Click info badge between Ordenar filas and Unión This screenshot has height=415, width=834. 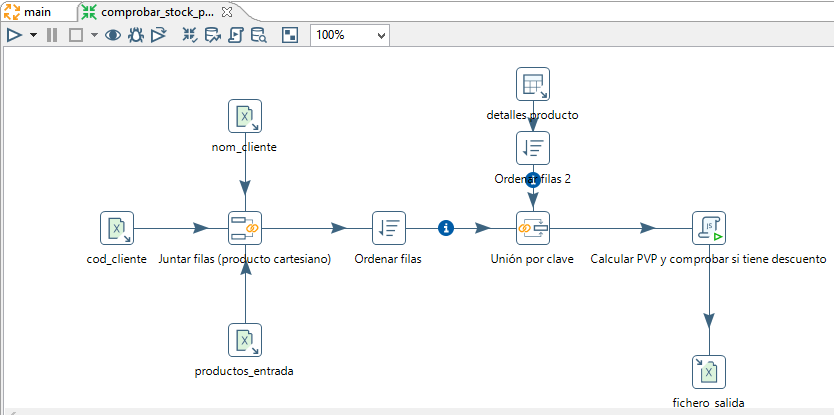tap(446, 228)
